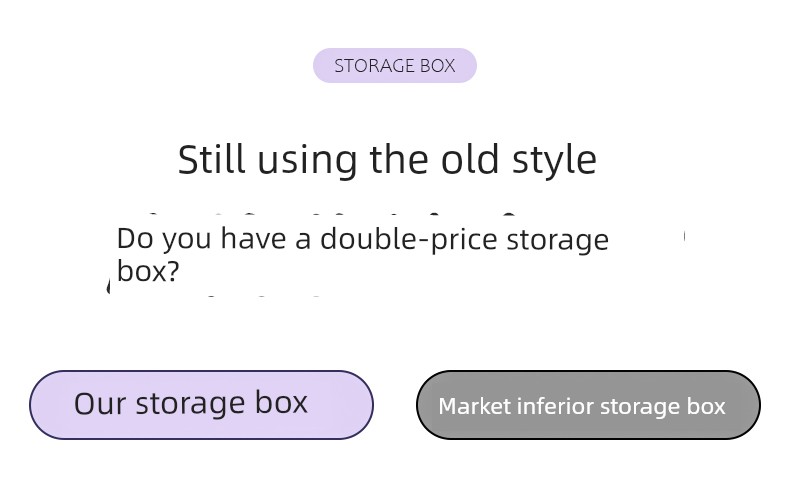790x500 pixels.
Task: Click the STORAGE BOX lavender pill label
Action: [x=394, y=66]
